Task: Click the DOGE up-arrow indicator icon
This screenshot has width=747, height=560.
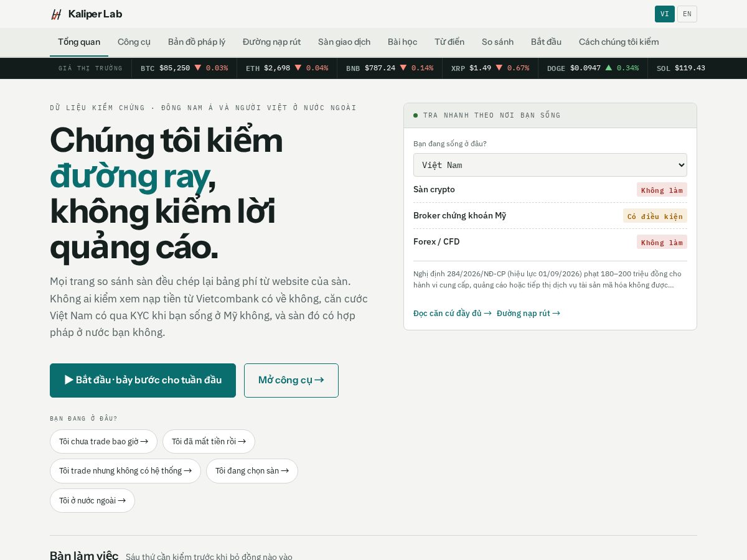Action: (609, 67)
